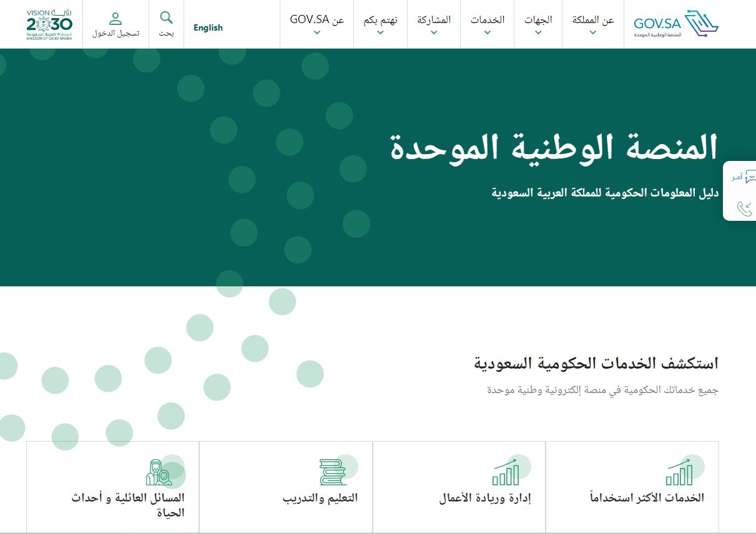This screenshot has height=534, width=756.
Task: Click the GOV.SA logo icon
Action: pyautogui.click(x=701, y=23)
